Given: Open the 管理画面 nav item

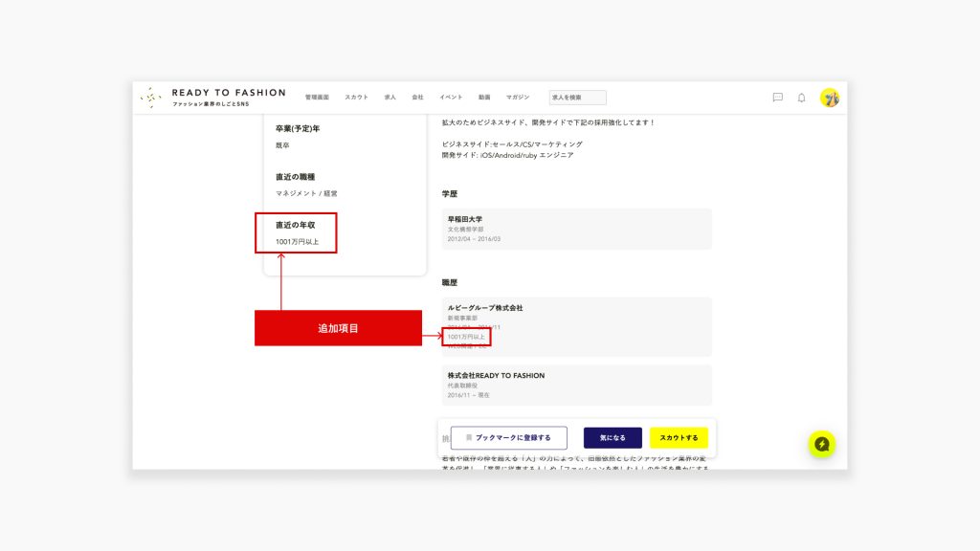Looking at the screenshot, I should 317,98.
